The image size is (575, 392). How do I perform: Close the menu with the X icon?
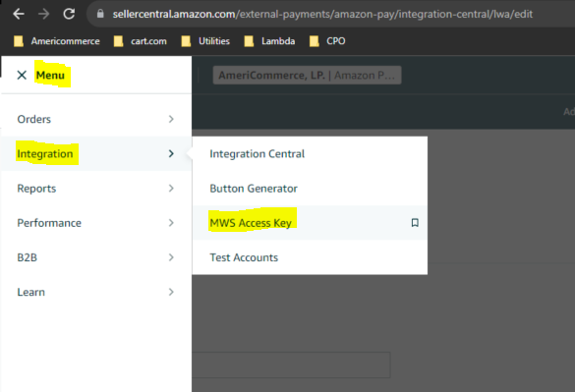[x=22, y=76]
